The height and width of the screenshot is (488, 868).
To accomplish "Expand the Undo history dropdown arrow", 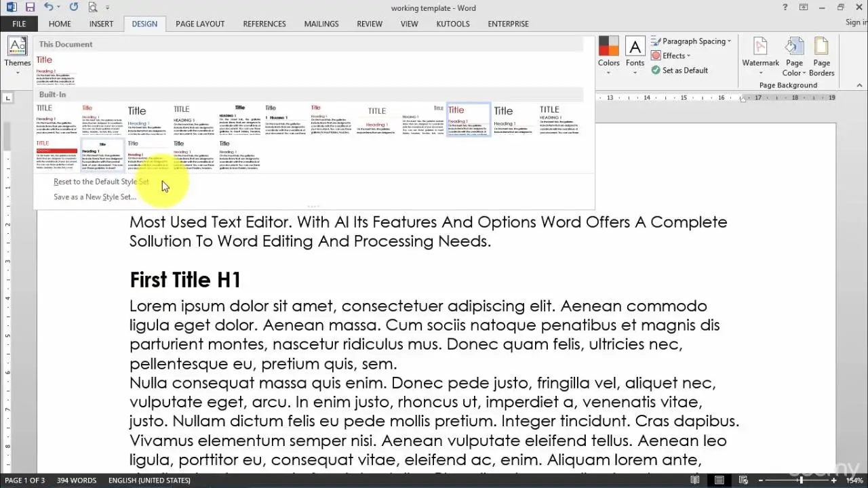I will (x=59, y=7).
